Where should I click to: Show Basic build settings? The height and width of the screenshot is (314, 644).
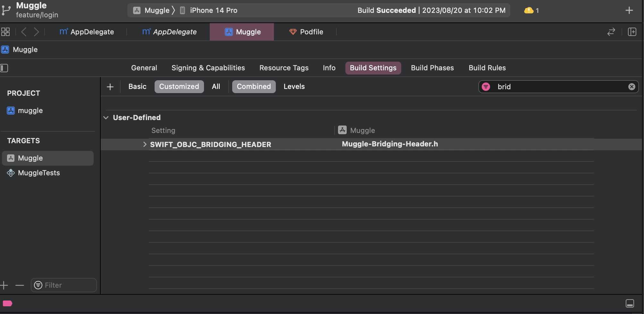click(x=137, y=87)
